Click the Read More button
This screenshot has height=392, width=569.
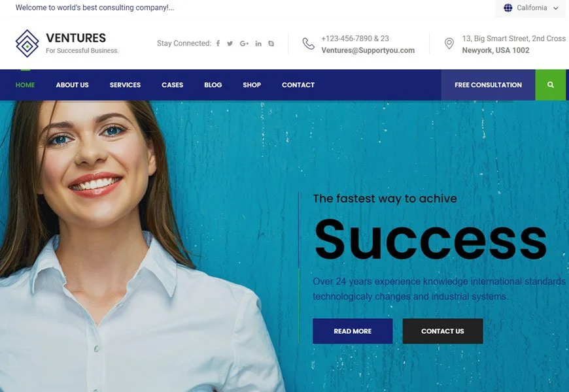[353, 331]
